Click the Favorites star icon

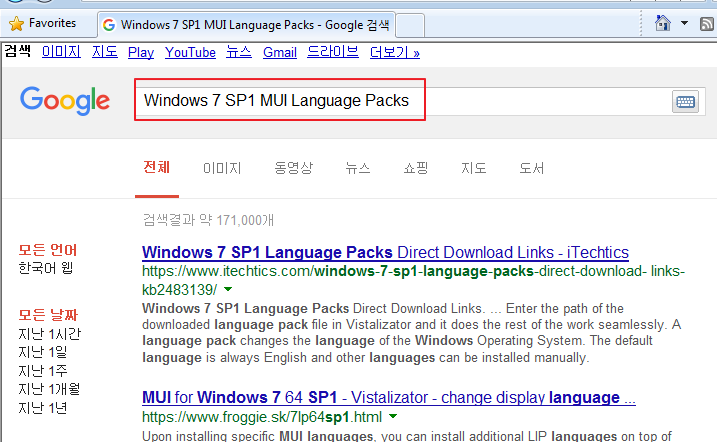(16, 23)
